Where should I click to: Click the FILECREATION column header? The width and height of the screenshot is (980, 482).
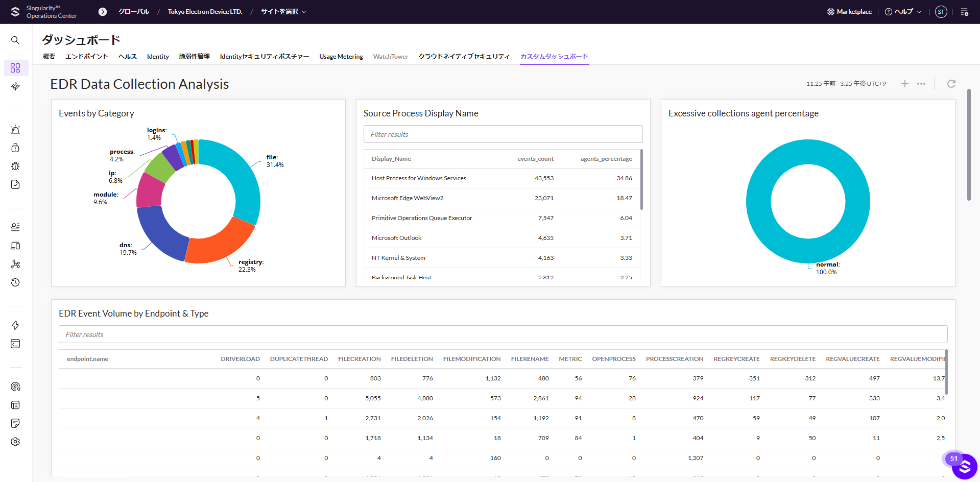[359, 359]
